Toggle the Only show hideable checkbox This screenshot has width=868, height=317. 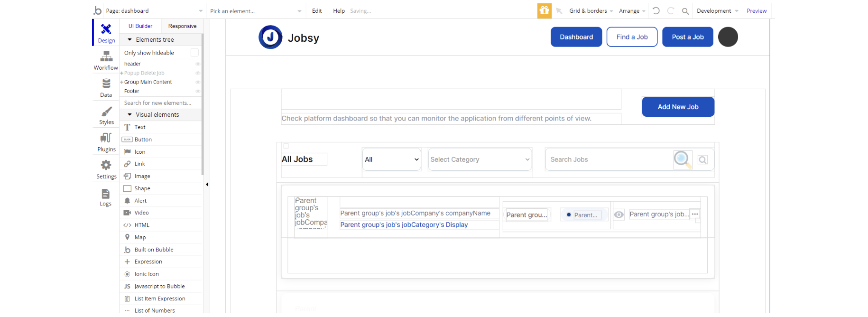194,53
